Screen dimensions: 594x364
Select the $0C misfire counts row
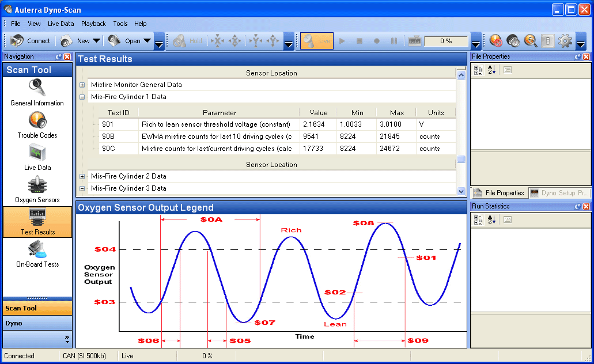(x=277, y=149)
